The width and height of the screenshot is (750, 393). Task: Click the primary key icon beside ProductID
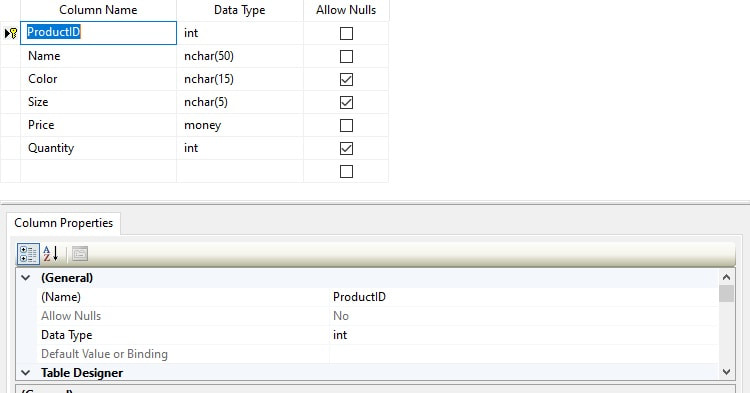tap(13, 33)
